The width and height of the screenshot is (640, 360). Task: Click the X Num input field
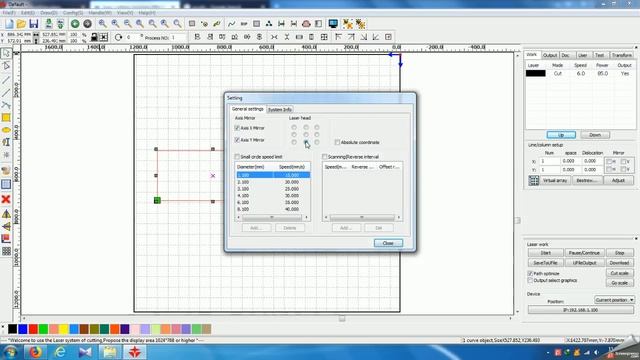click(x=550, y=161)
